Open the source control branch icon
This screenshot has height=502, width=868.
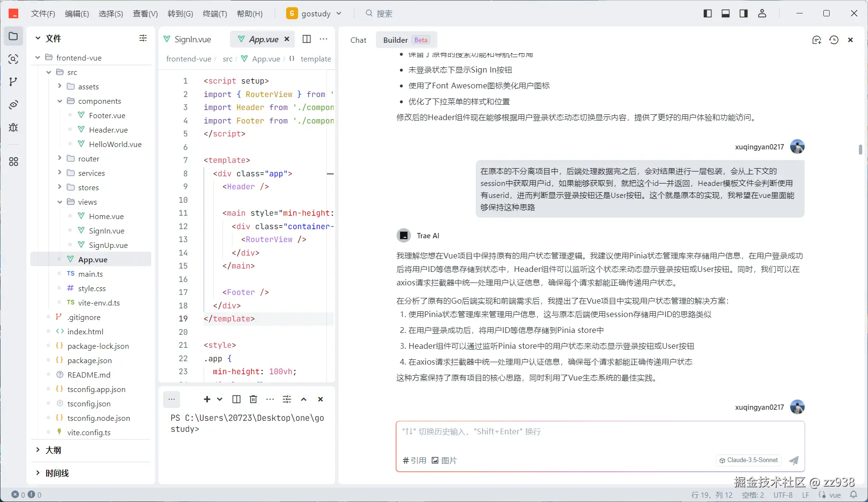pos(13,82)
